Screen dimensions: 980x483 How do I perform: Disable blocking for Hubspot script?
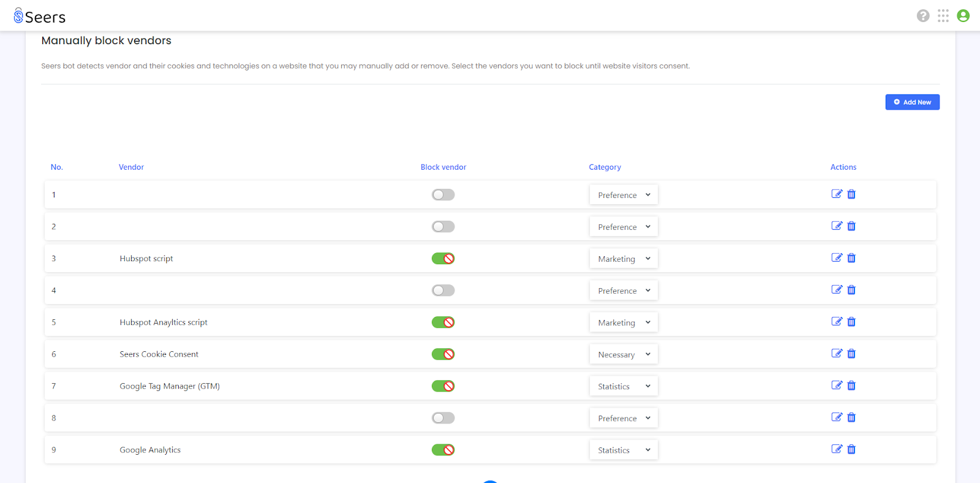coord(443,259)
